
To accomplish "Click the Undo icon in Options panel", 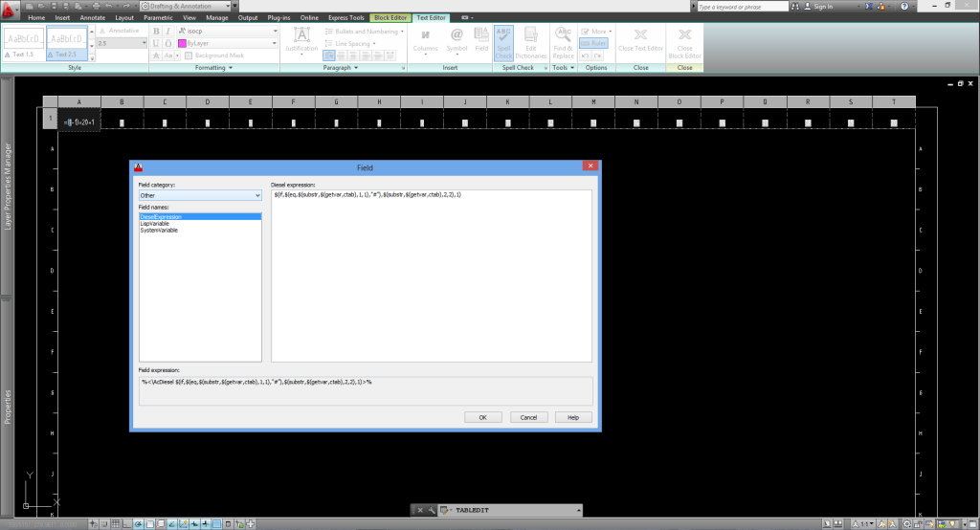I will pyautogui.click(x=585, y=55).
